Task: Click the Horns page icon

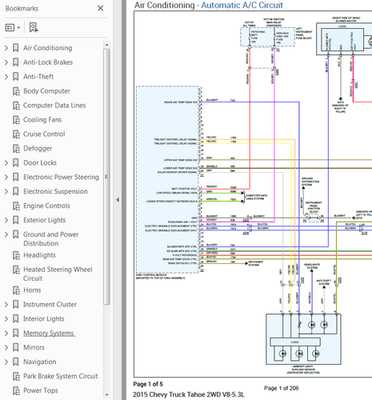Action: tap(16, 290)
